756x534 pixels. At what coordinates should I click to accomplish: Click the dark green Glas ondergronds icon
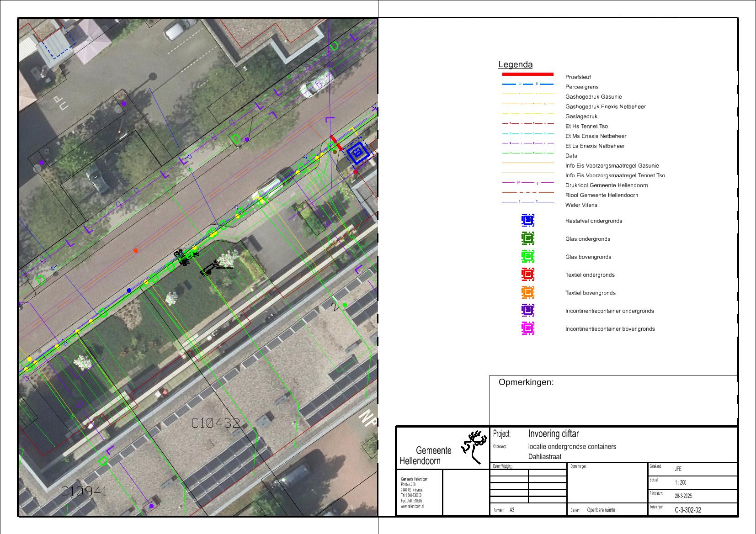[528, 238]
